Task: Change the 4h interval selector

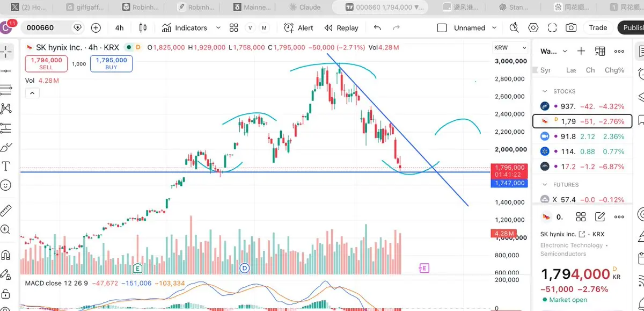Action: [x=119, y=28]
